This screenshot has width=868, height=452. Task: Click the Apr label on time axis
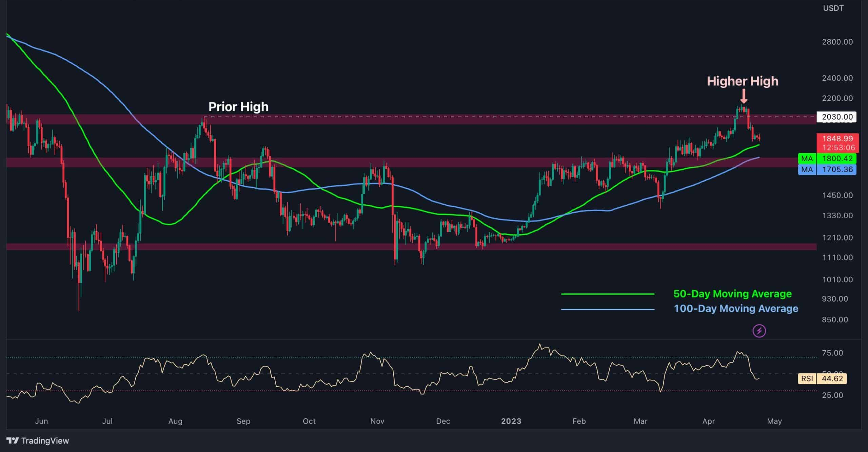[708, 421]
